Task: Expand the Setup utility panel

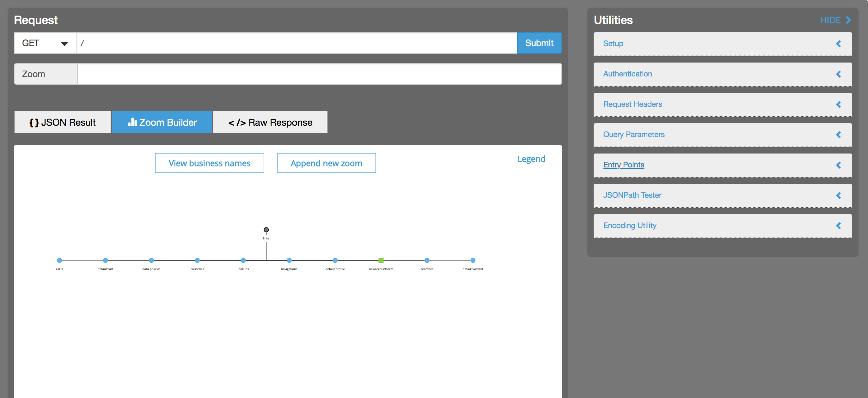Action: [722, 44]
